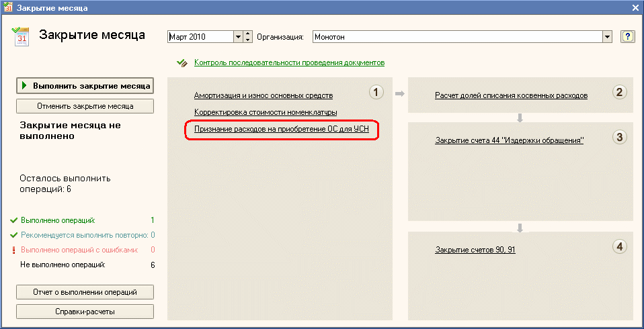The width and height of the screenshot is (644, 329).
Task: Open the period dropdown for Март 2010
Action: coord(237,37)
